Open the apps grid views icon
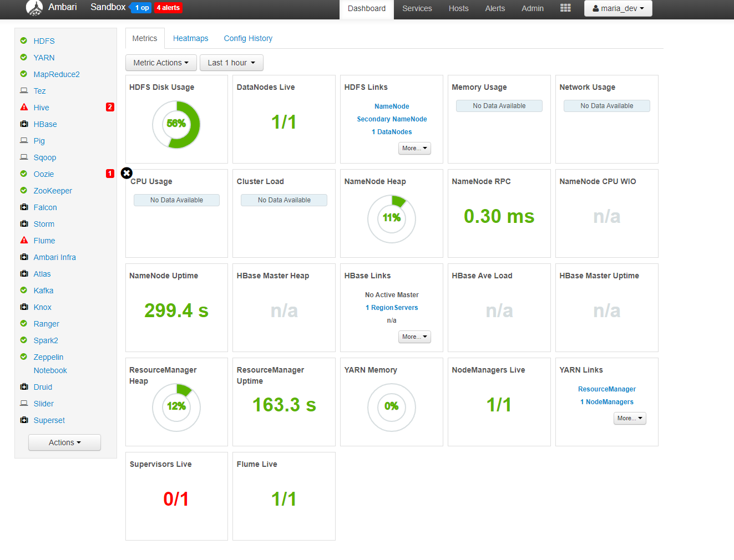 coord(565,8)
